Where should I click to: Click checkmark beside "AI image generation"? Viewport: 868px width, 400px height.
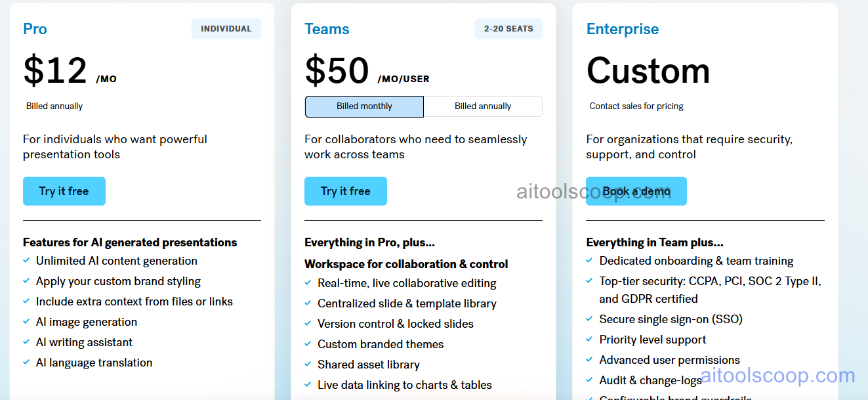coord(26,322)
